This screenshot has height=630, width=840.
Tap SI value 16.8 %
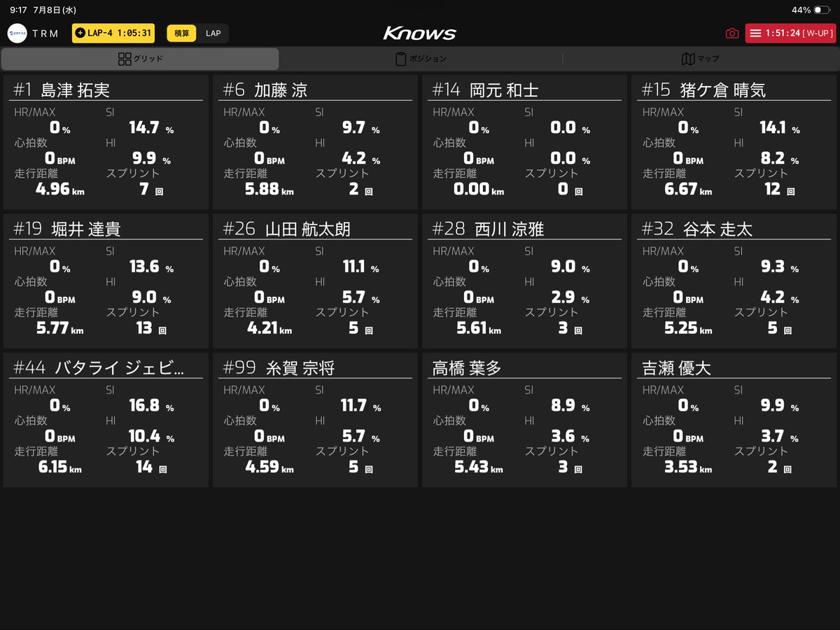[x=151, y=406]
